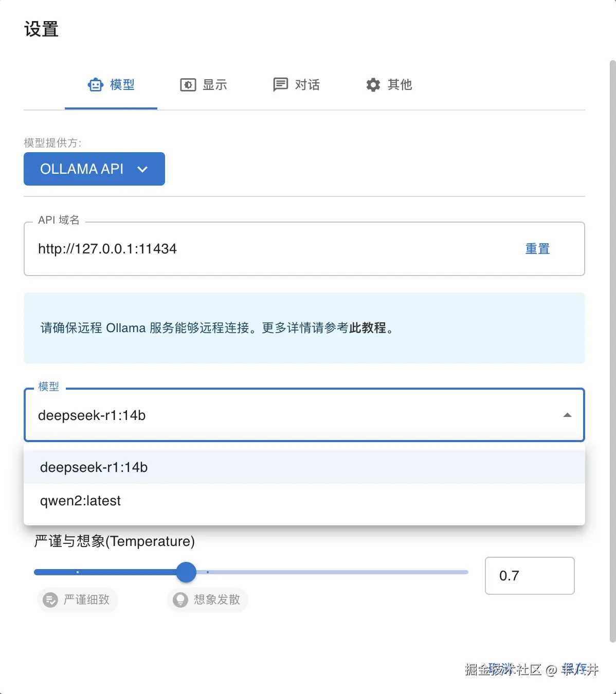Open the 此教程 tutorial link
616x694 pixels.
[368, 328]
